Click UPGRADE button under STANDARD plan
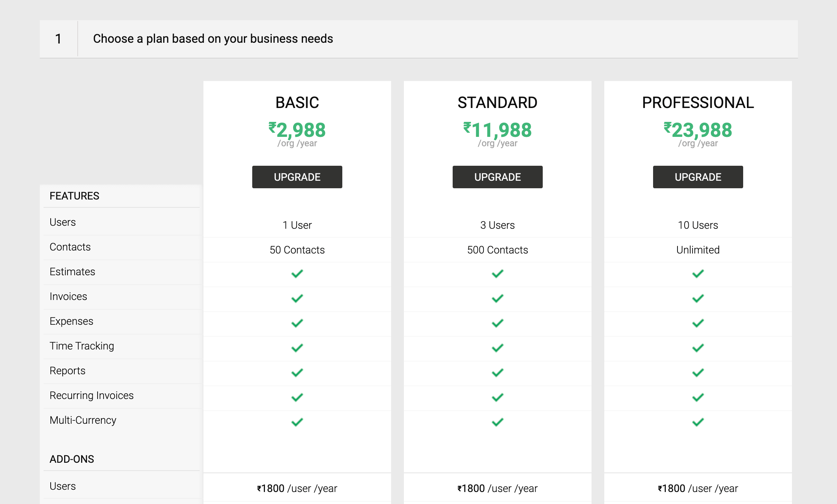 point(497,177)
